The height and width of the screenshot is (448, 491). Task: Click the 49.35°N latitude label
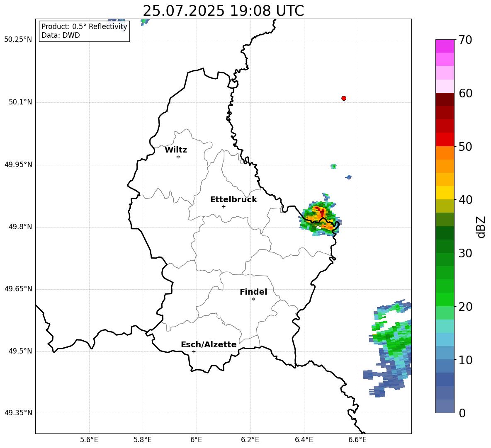point(18,413)
